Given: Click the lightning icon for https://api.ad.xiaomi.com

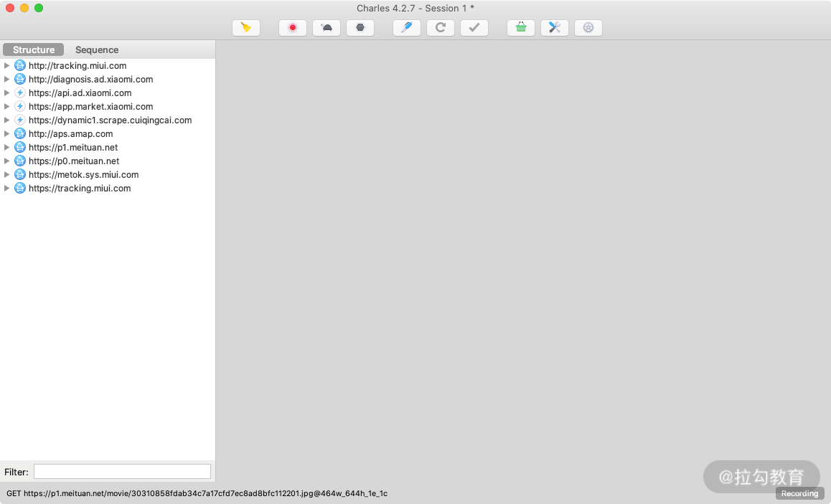Looking at the screenshot, I should click(20, 92).
